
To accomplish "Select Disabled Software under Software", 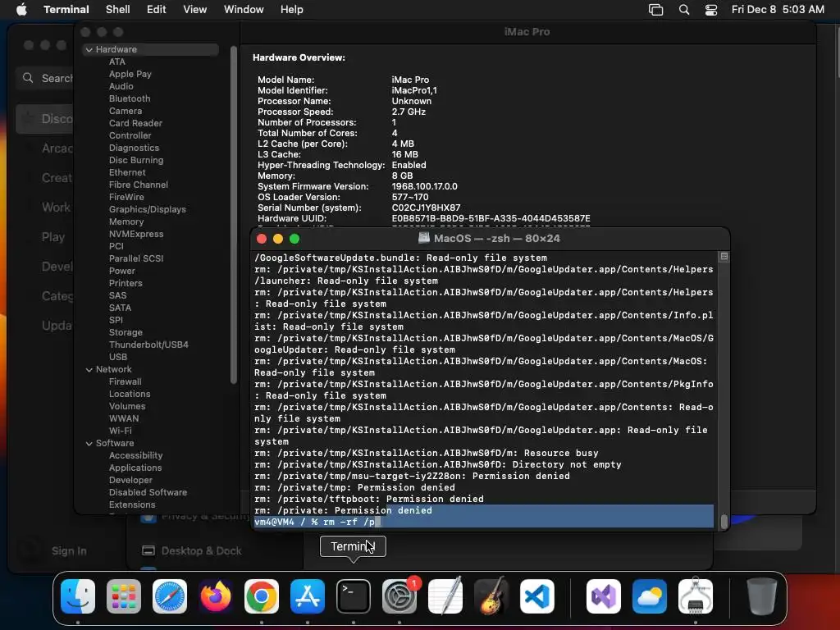I will pos(148,493).
